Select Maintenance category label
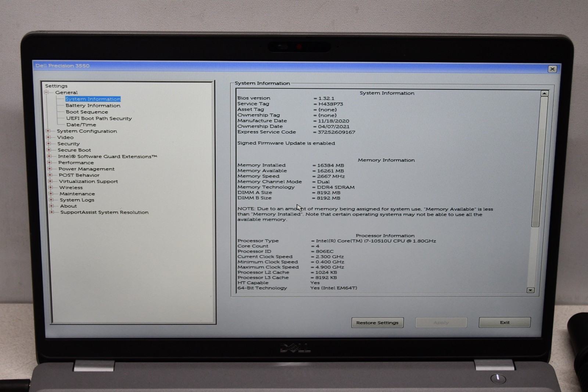This screenshot has width=588, height=392. coord(77,194)
